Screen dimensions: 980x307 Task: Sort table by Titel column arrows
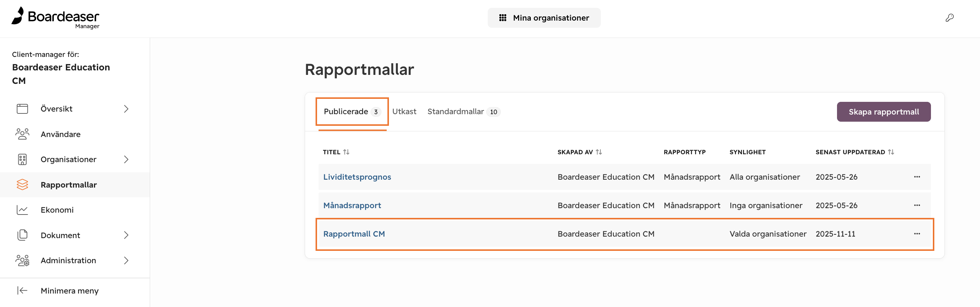coord(346,152)
